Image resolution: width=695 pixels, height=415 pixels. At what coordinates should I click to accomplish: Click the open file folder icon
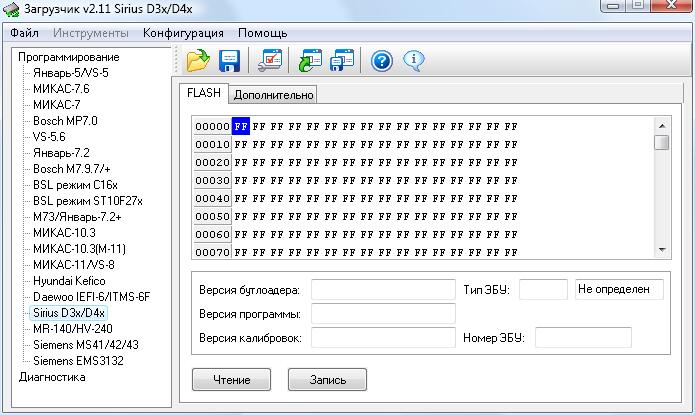(x=198, y=60)
